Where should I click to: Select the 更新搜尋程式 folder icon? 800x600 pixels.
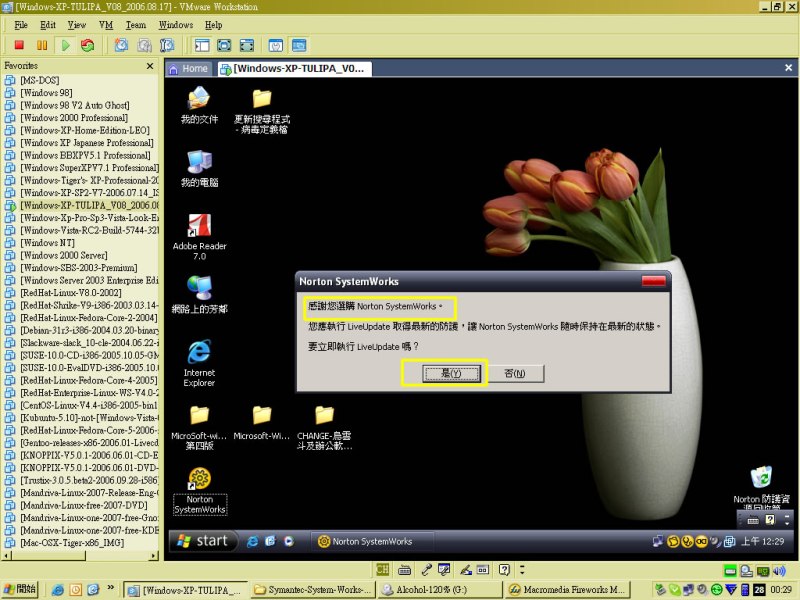(262, 111)
